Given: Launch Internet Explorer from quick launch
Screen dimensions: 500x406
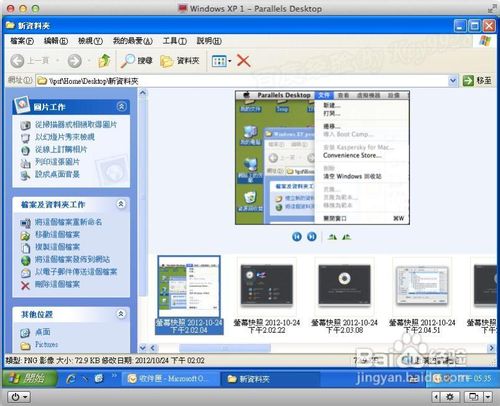Looking at the screenshot, I should coord(71,379).
